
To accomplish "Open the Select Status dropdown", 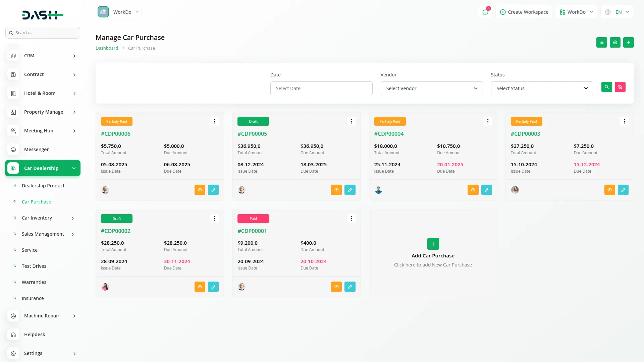I will click(542, 88).
